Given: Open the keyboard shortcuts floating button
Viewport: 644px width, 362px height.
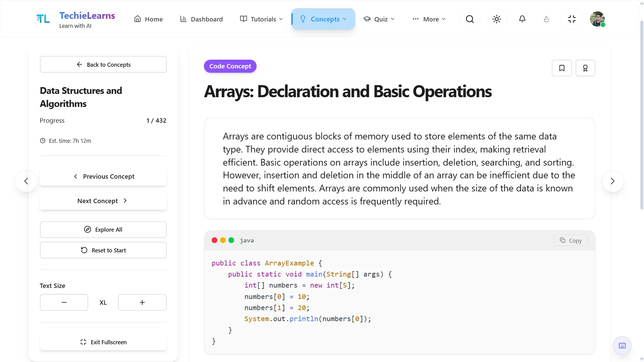Looking at the screenshot, I should [x=622, y=346].
